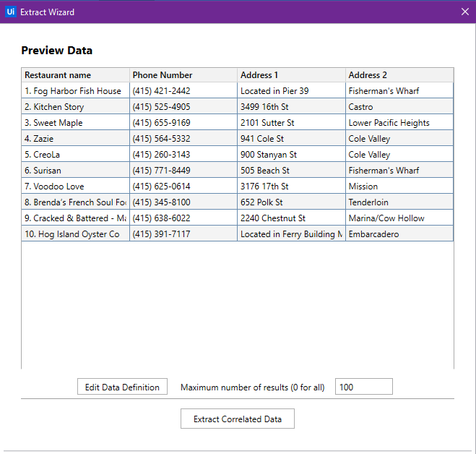Select the 'Located in Ferry Building' cell
The image size is (476, 454).
tap(291, 234)
